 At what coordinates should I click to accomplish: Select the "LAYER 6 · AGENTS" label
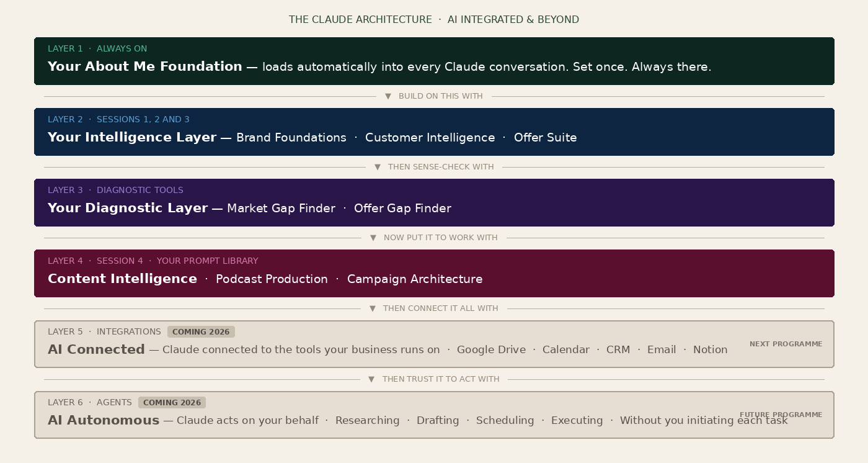90,403
